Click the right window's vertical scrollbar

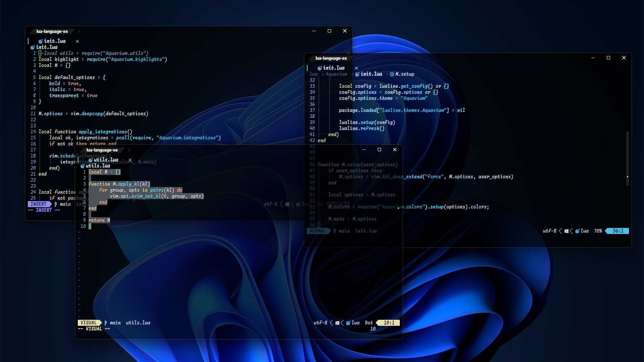click(628, 159)
